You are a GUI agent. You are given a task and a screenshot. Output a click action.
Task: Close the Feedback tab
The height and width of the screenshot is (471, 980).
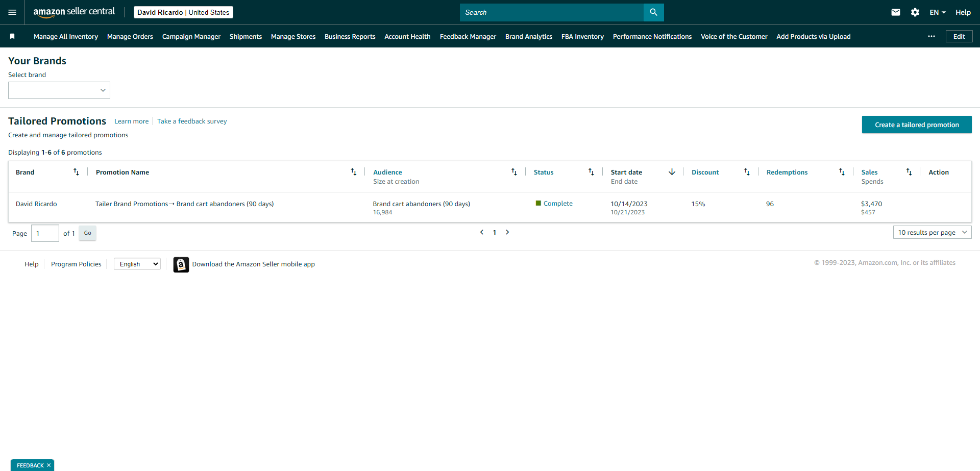49,465
